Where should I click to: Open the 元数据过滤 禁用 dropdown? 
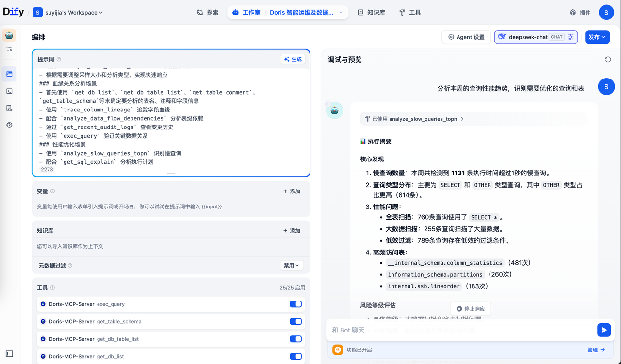tap(291, 265)
